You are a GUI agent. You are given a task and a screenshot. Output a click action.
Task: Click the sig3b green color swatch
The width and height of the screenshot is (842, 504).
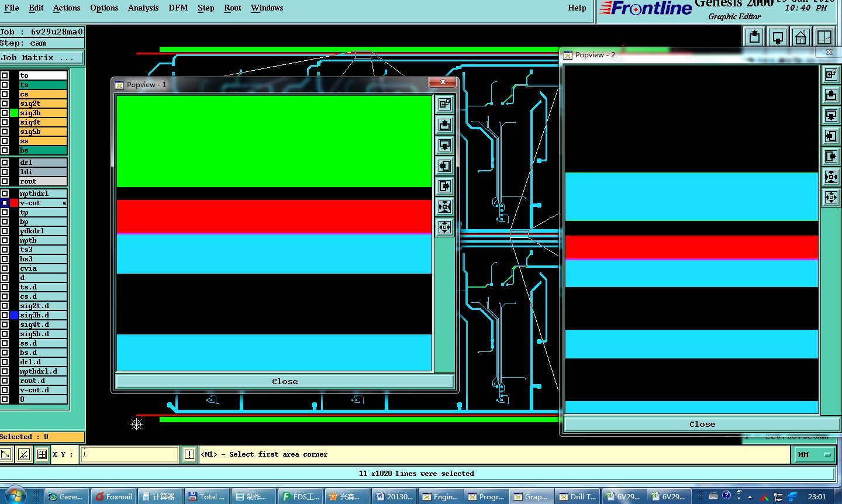pyautogui.click(x=14, y=113)
